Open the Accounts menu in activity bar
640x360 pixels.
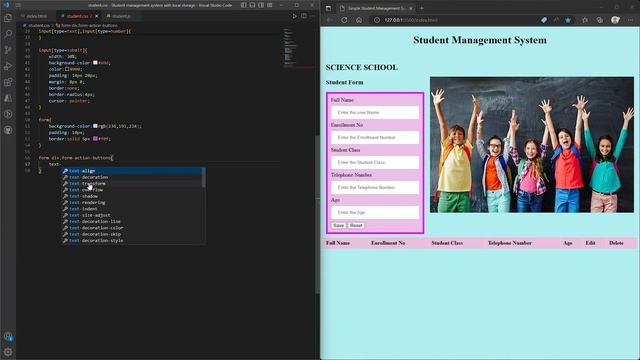point(8,336)
